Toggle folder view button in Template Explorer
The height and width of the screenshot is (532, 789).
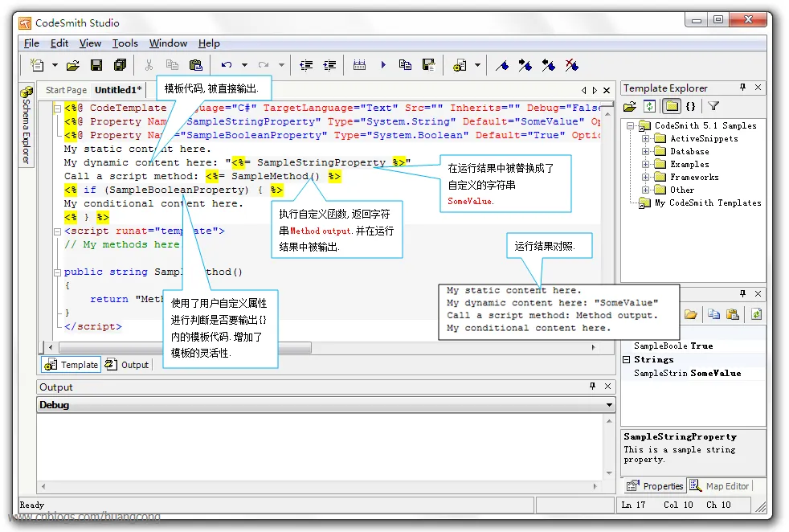tap(671, 106)
